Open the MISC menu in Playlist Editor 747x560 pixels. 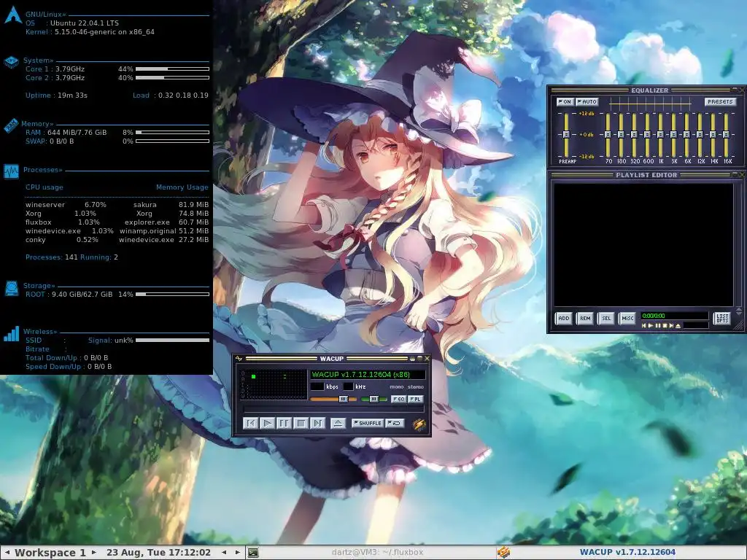point(627,318)
